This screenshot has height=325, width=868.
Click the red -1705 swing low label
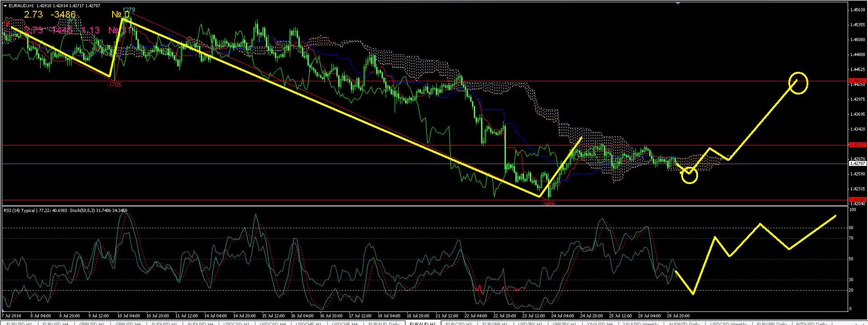click(114, 85)
